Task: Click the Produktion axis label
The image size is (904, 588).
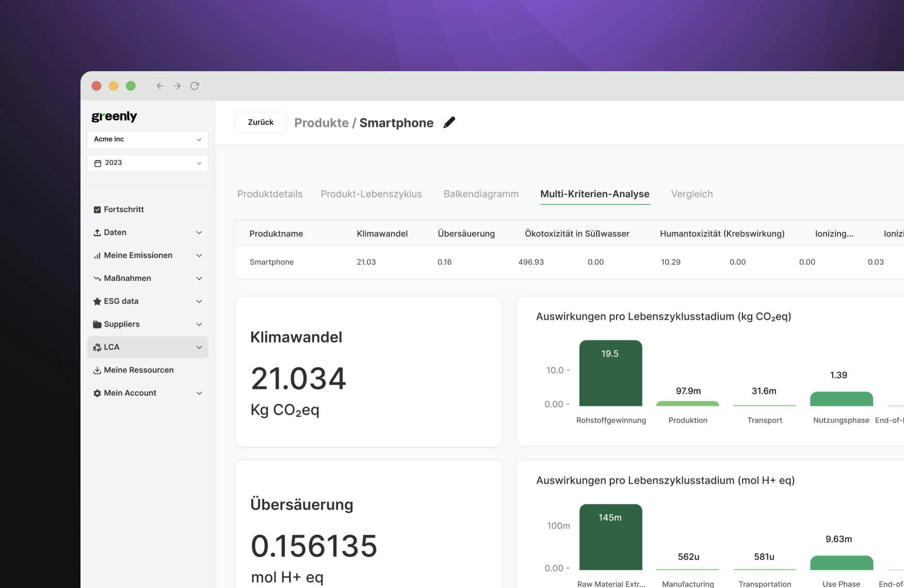Action: 688,420
